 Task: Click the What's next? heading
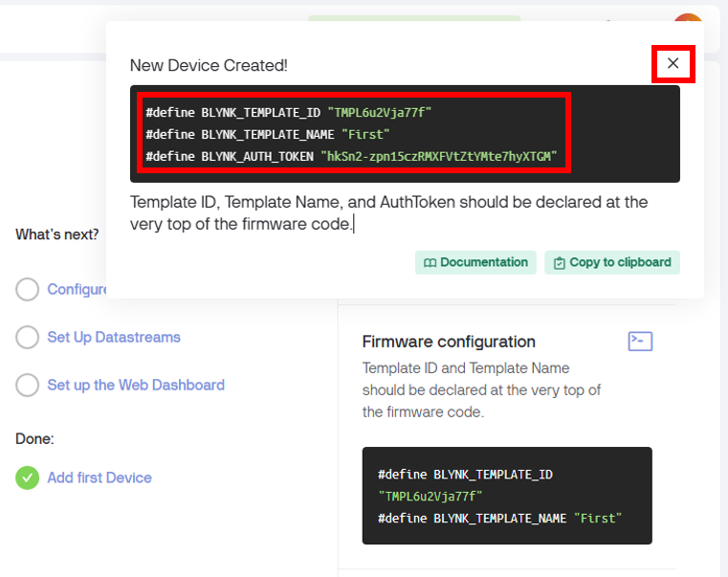click(x=57, y=234)
